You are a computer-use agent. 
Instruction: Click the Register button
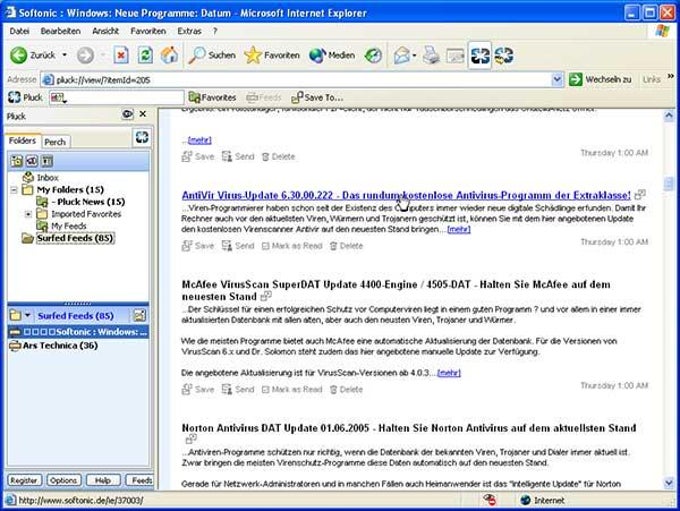pyautogui.click(x=24, y=480)
